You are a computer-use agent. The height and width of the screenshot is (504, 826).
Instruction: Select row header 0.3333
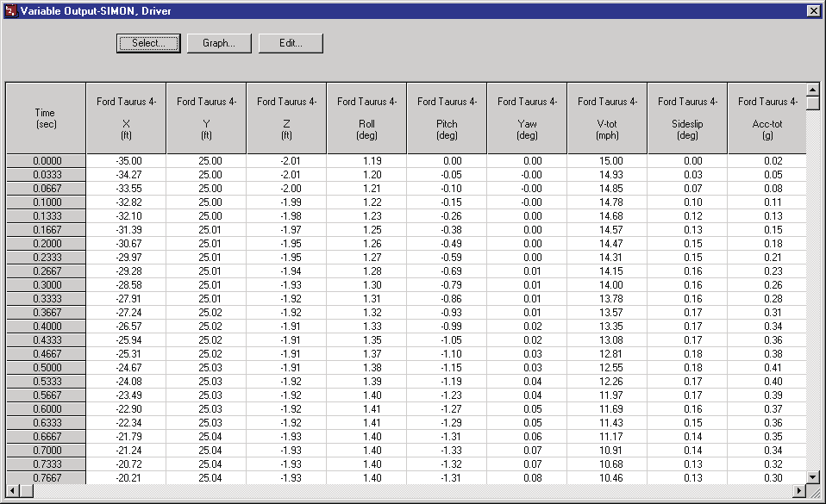point(46,299)
